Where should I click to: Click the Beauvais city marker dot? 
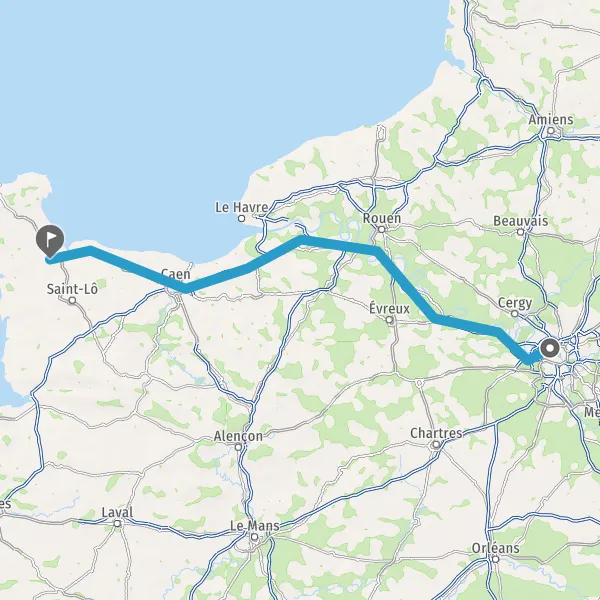[520, 232]
